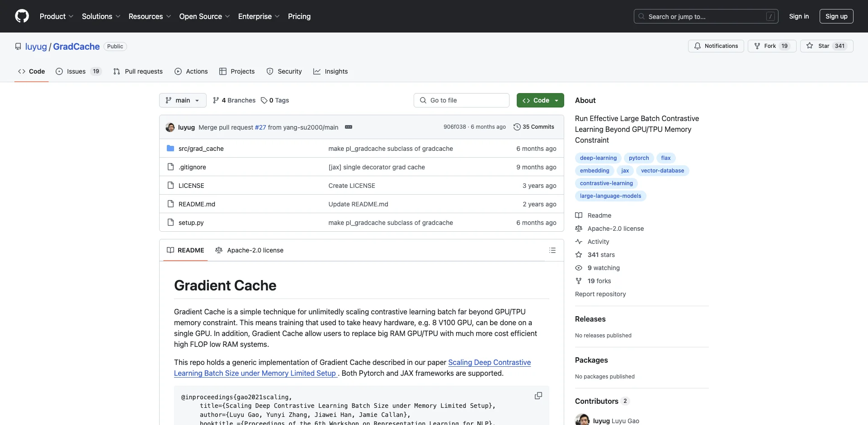Open the .gitignore file
The height and width of the screenshot is (425, 868).
(192, 167)
